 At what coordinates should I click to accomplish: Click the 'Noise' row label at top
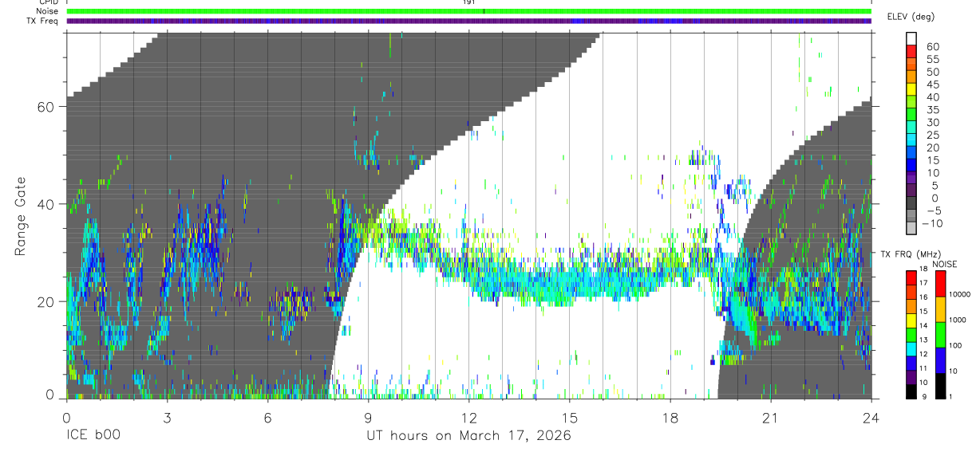[x=47, y=11]
